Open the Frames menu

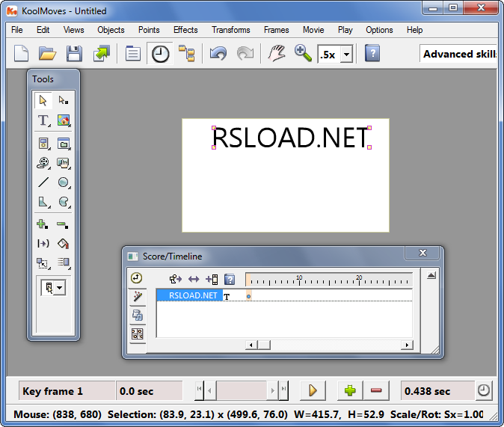277,30
